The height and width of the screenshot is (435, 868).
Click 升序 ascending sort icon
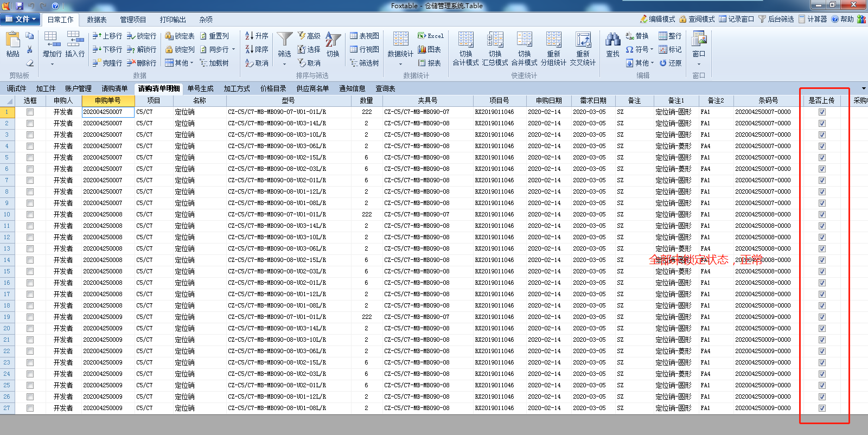click(250, 36)
